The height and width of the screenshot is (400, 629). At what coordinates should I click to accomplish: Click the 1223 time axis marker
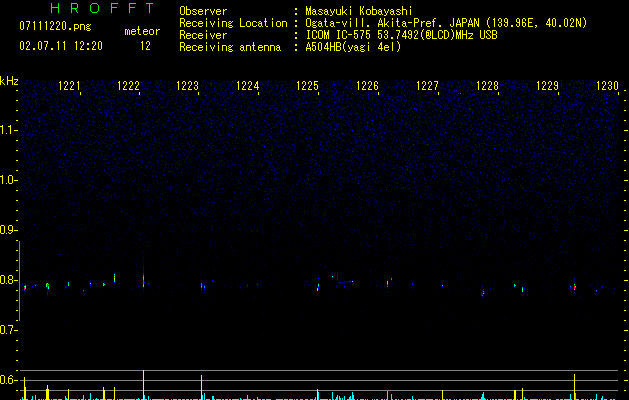(188, 86)
